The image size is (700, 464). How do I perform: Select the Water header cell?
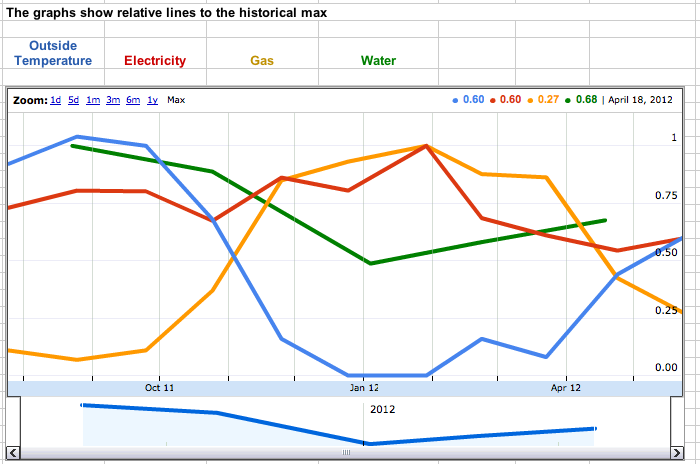tap(378, 61)
